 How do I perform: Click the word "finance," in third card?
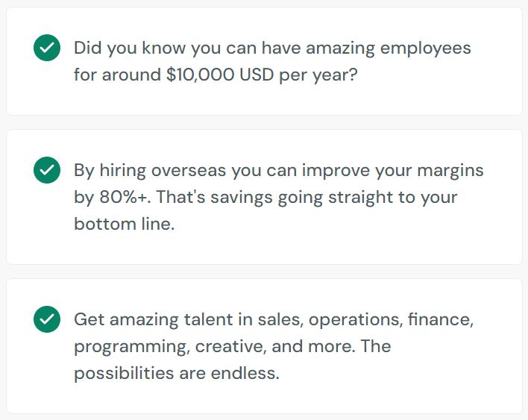[x=441, y=319]
